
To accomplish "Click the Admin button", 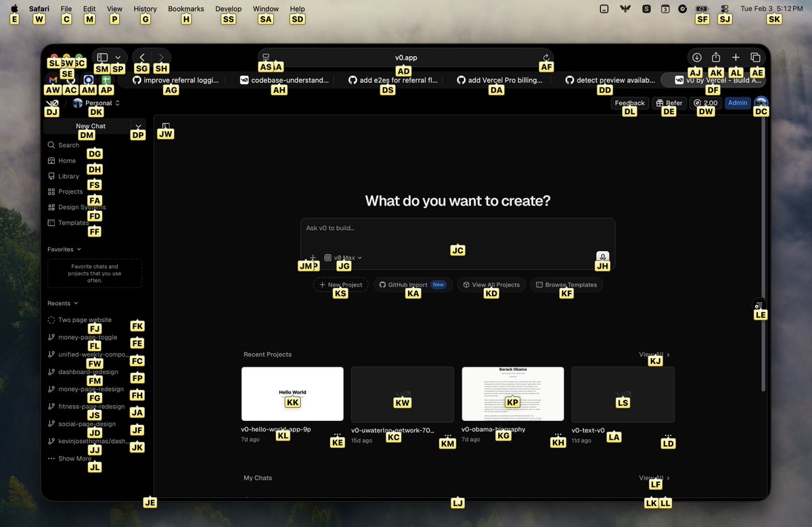I will 738,103.
